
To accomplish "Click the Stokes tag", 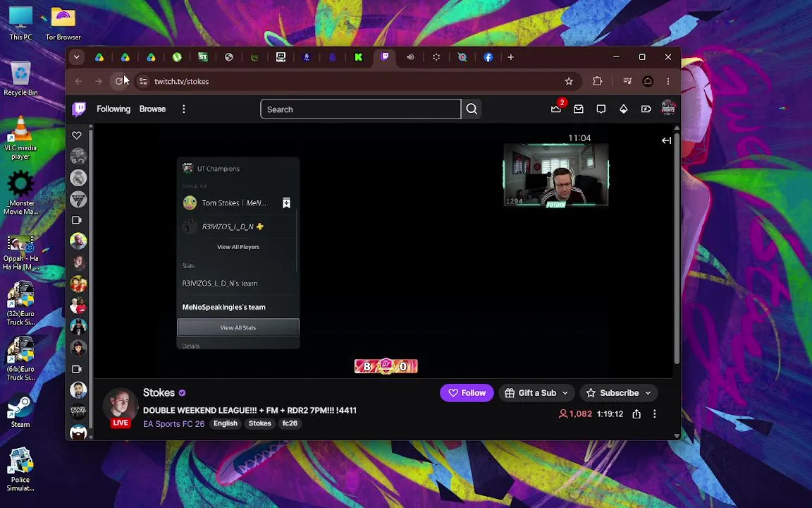I will (x=259, y=423).
